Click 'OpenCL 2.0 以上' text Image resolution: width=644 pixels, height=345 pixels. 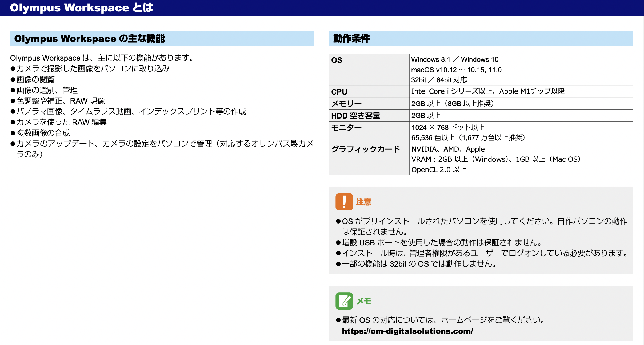pos(439,170)
